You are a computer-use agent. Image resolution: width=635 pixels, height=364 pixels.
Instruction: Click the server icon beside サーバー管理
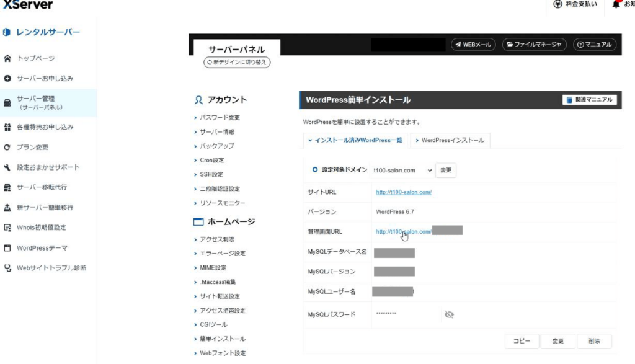[x=7, y=103]
